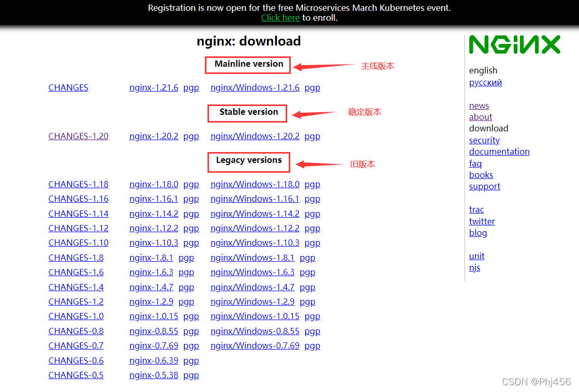579x392 pixels.
Task: Open the unit project link
Action: pos(477,256)
